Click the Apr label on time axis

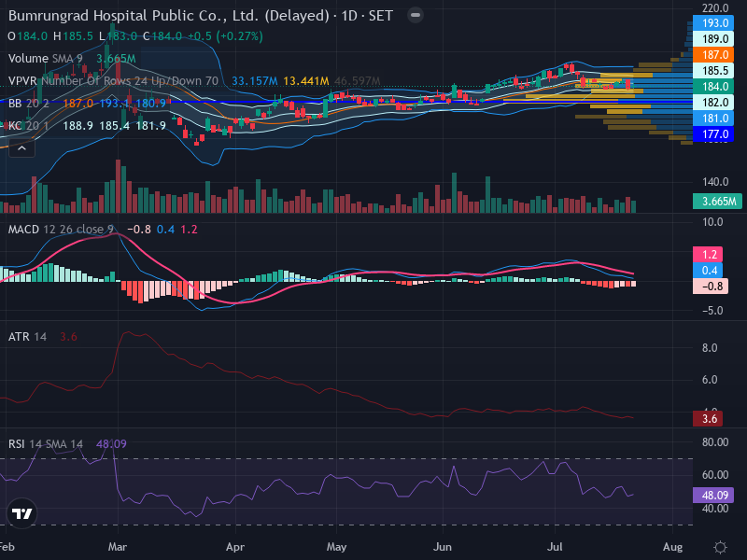[x=235, y=547]
